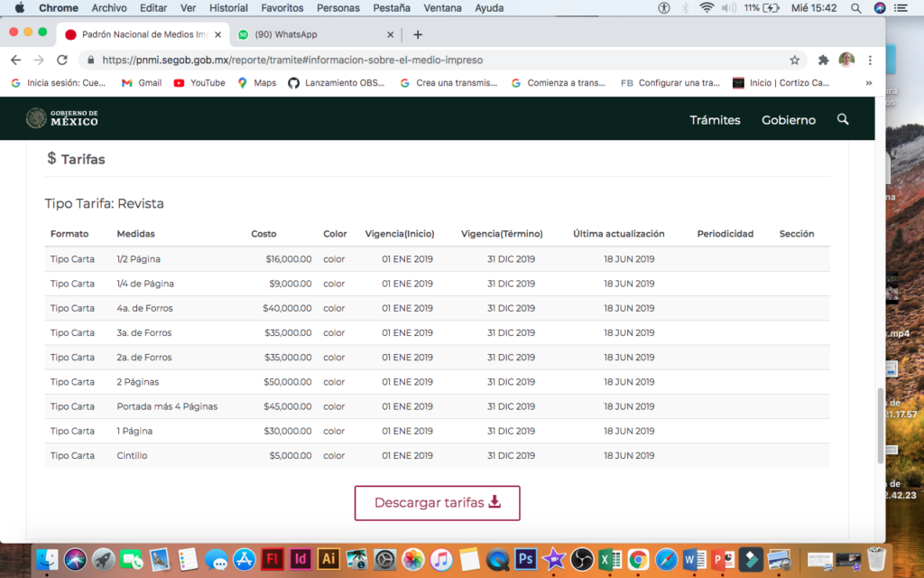Open the Chrome profile avatar menu

pos(846,61)
